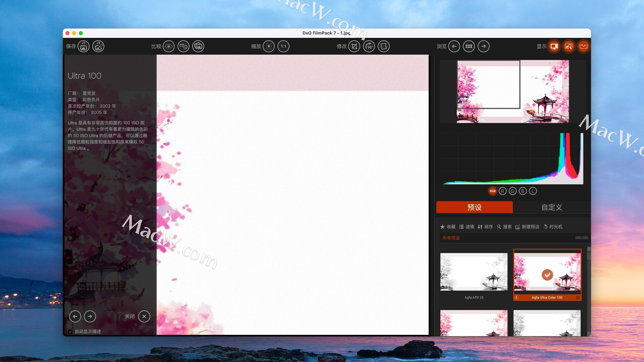
Task: Click the 285/285 preset count
Action: pos(582,238)
